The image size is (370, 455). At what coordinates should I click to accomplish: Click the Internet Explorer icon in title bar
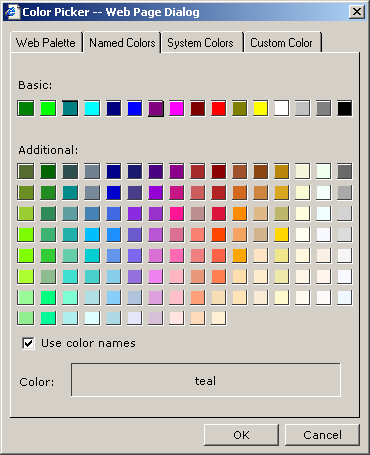click(x=13, y=12)
